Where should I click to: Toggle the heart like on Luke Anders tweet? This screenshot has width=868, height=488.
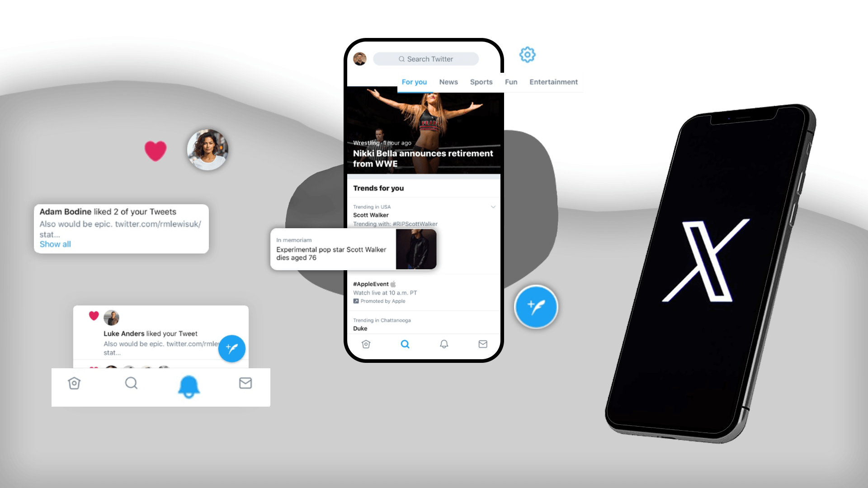(x=94, y=316)
